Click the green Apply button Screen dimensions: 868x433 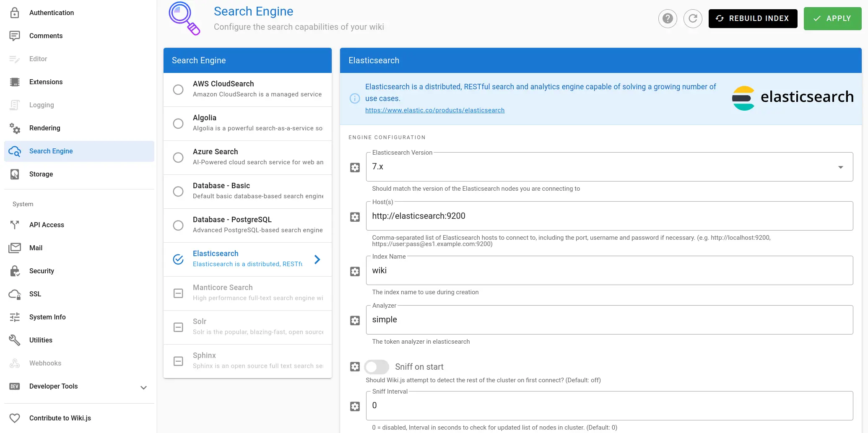(832, 18)
